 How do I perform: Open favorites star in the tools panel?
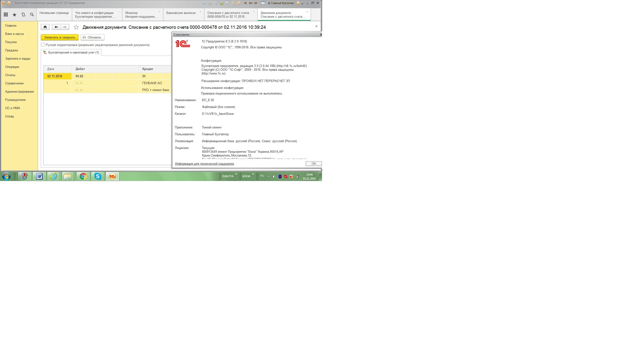15,15
